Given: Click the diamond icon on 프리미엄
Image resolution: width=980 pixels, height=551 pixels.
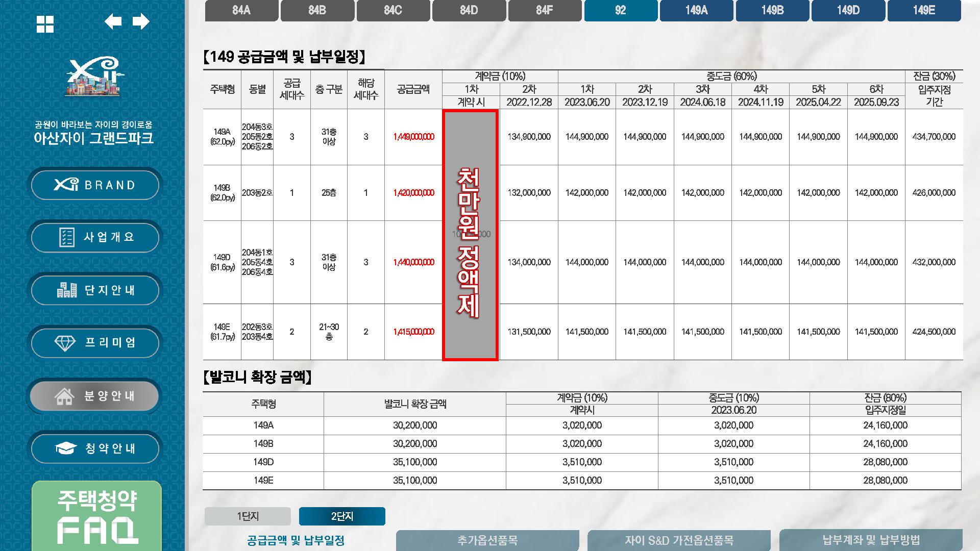Looking at the screenshot, I should [65, 343].
